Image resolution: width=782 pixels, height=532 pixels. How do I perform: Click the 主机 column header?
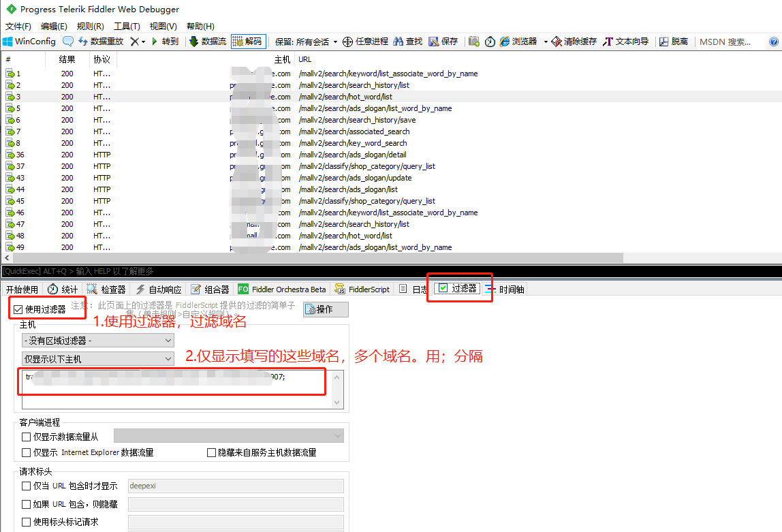pos(282,59)
